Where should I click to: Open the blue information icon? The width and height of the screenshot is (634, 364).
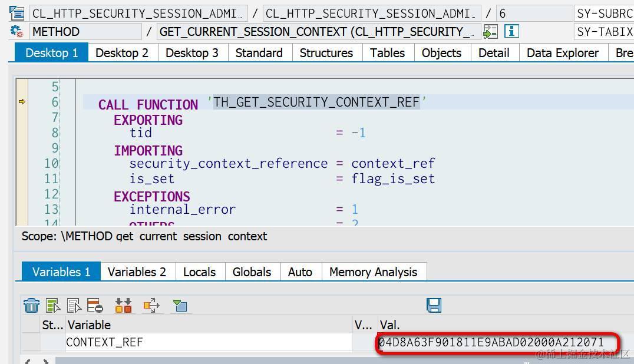(511, 31)
